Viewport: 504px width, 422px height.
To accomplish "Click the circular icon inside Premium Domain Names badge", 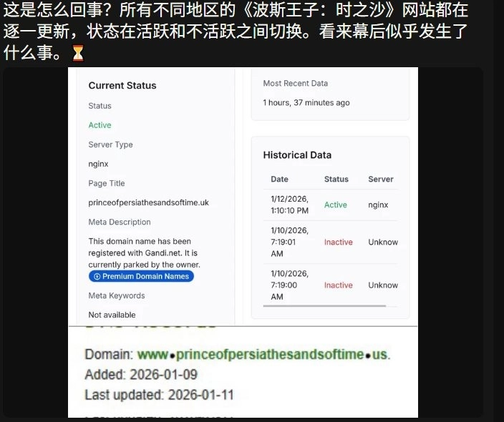I will (95, 277).
